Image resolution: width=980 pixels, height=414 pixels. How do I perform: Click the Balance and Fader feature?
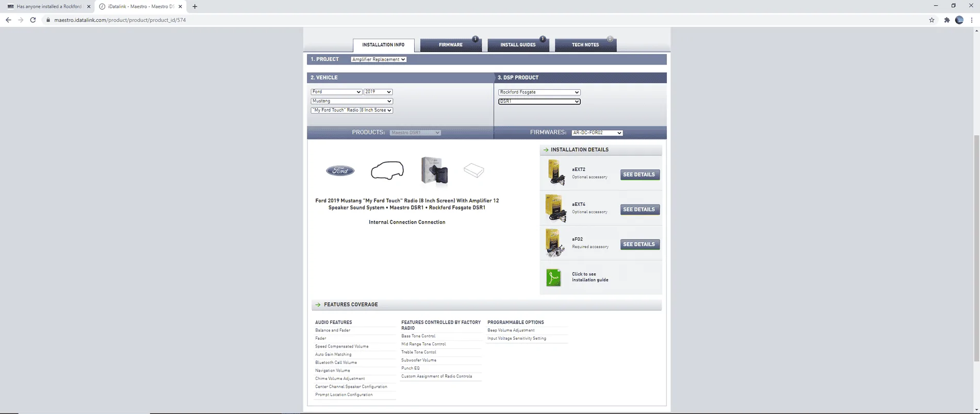333,330
